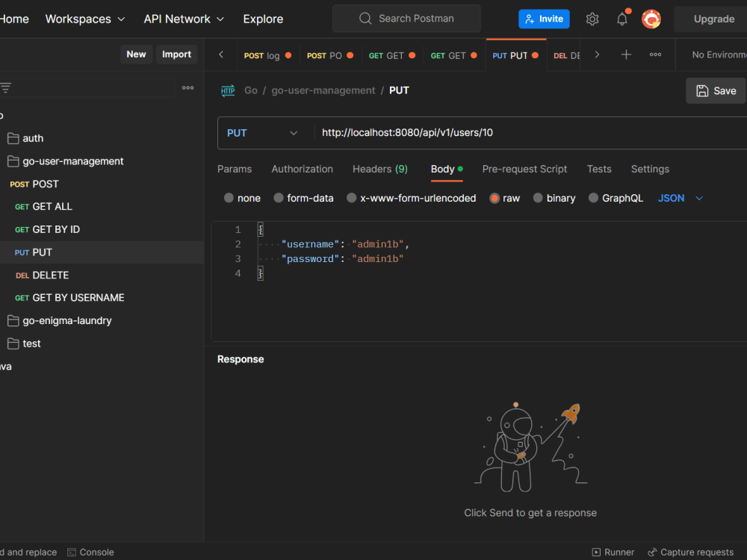Click the HTTP request type icon

[x=228, y=90]
